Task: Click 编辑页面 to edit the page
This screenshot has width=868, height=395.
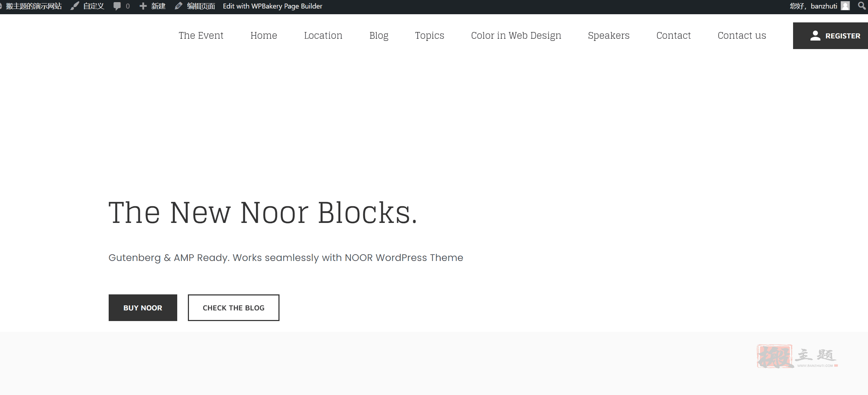Action: pos(201,6)
